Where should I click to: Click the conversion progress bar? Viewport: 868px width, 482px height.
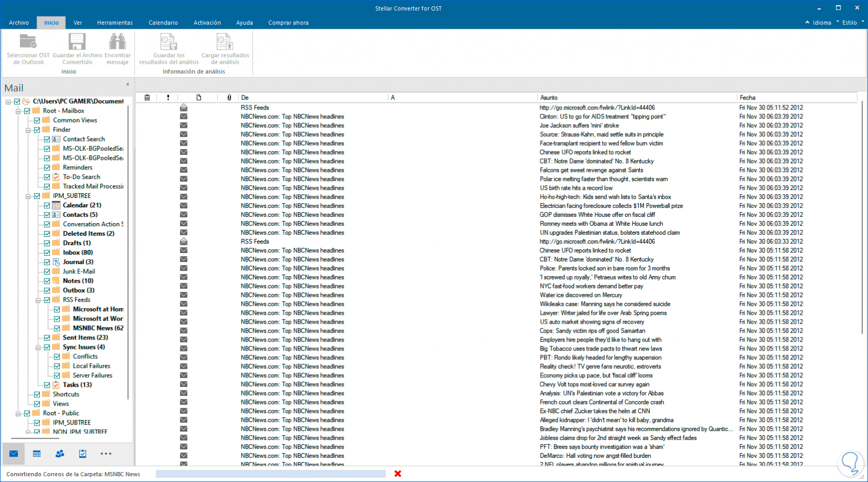(x=270, y=474)
